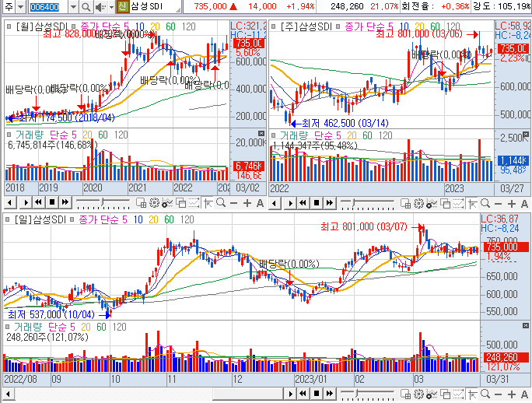Open settings gear on weekly chart toolbar
The height and width of the screenshot is (403, 532).
coord(419,203)
